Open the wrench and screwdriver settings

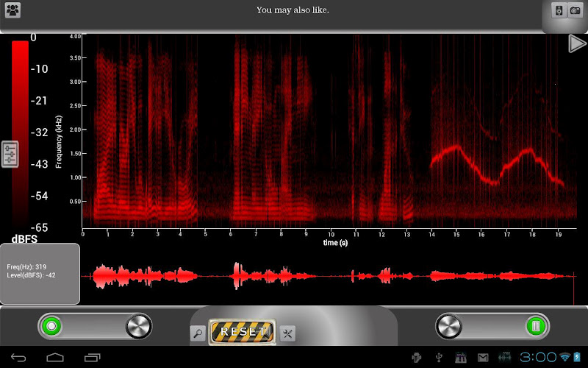(287, 333)
